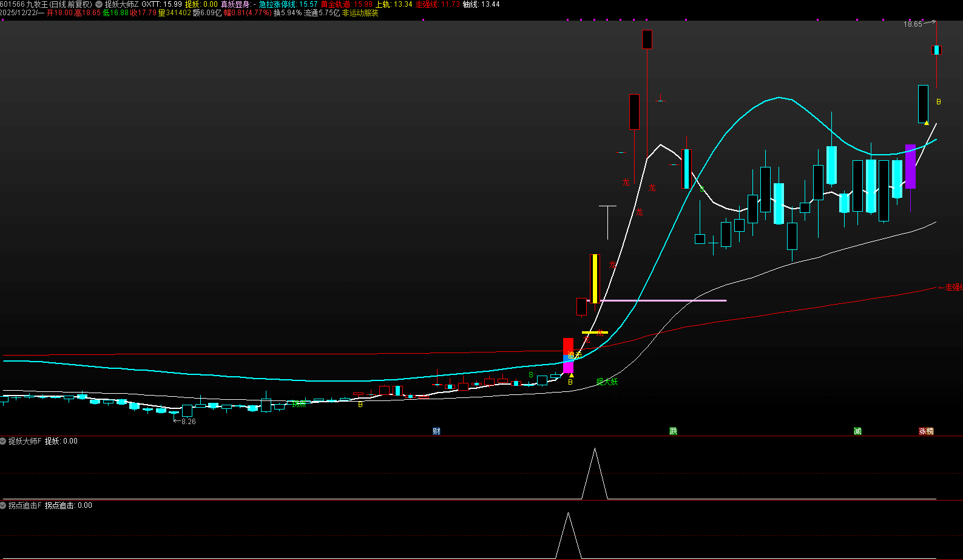Click the 8.26 low price label
This screenshot has width=963, height=560.
click(188, 422)
